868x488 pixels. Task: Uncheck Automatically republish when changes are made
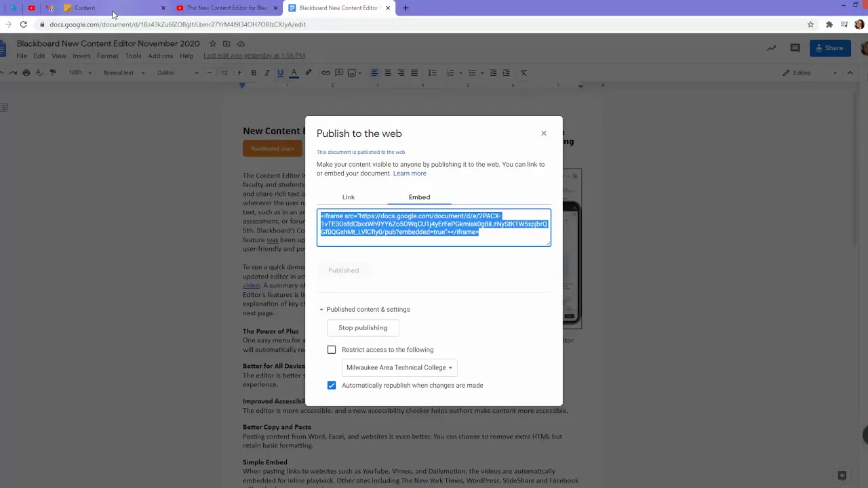pos(332,385)
